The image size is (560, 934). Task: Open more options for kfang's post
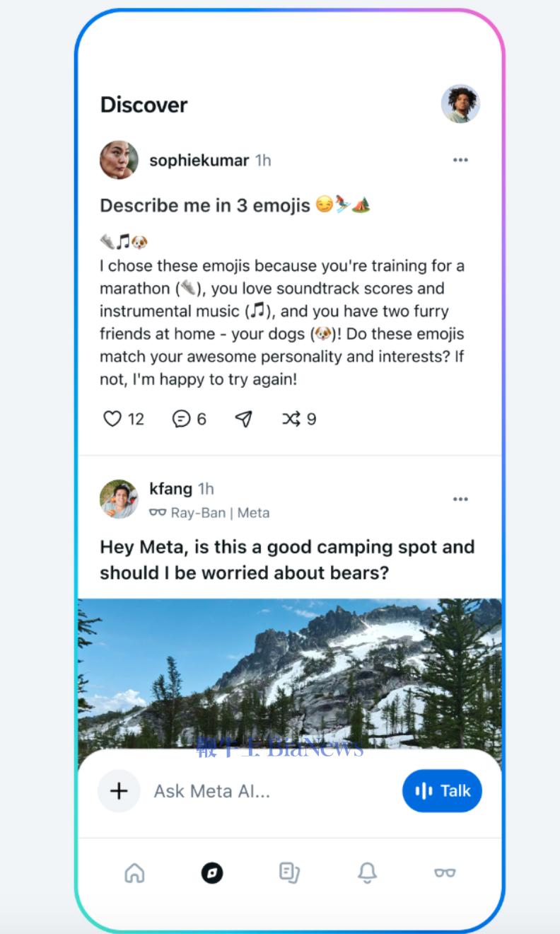click(x=460, y=499)
